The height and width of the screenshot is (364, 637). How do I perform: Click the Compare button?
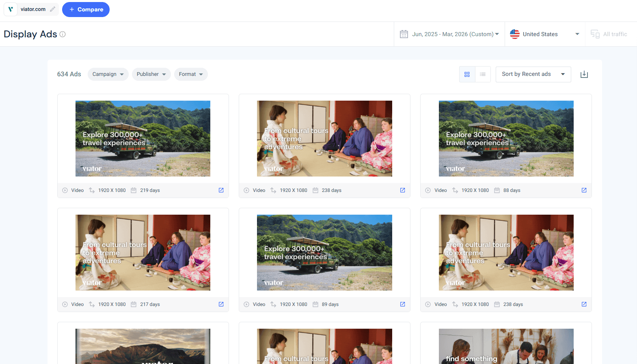pyautogui.click(x=86, y=9)
